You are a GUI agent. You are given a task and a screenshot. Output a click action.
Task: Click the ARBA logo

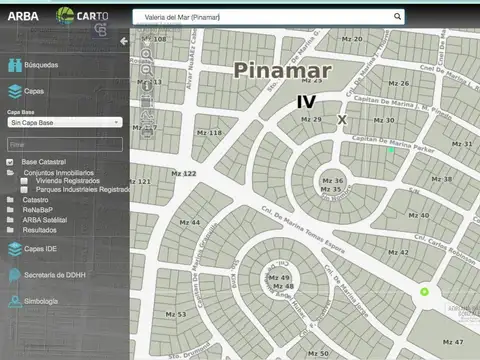tap(23, 16)
